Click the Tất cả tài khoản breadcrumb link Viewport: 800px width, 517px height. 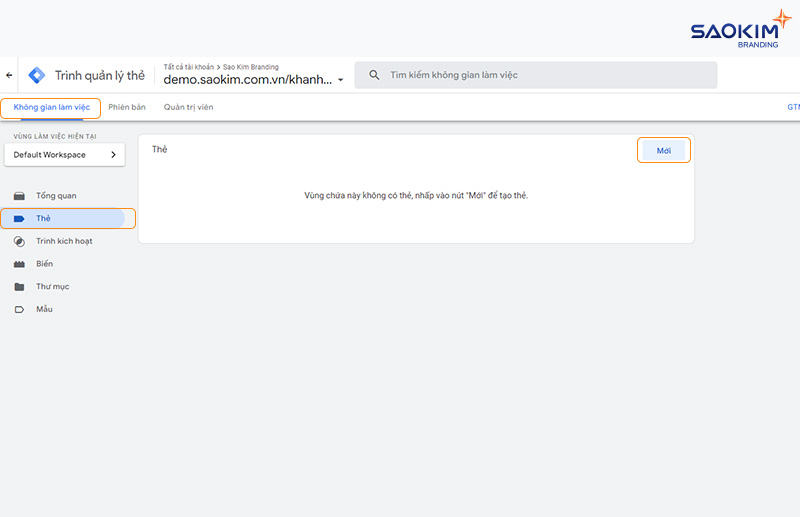pos(189,67)
